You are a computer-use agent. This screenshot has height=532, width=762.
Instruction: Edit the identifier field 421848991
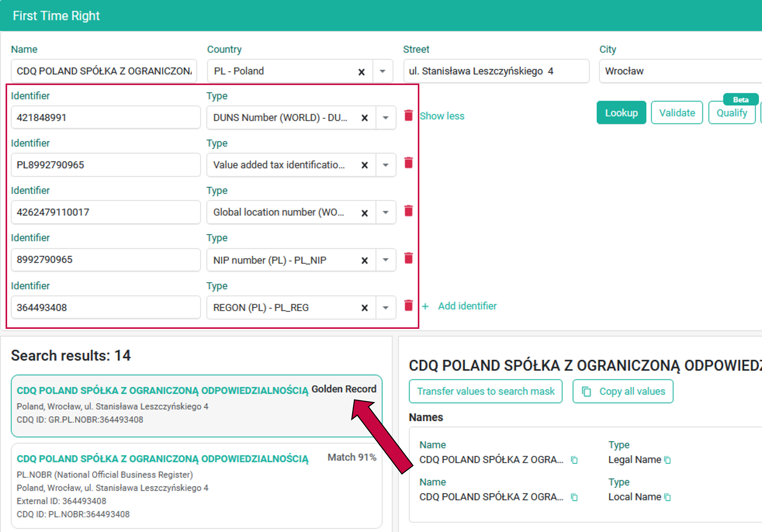coord(106,118)
